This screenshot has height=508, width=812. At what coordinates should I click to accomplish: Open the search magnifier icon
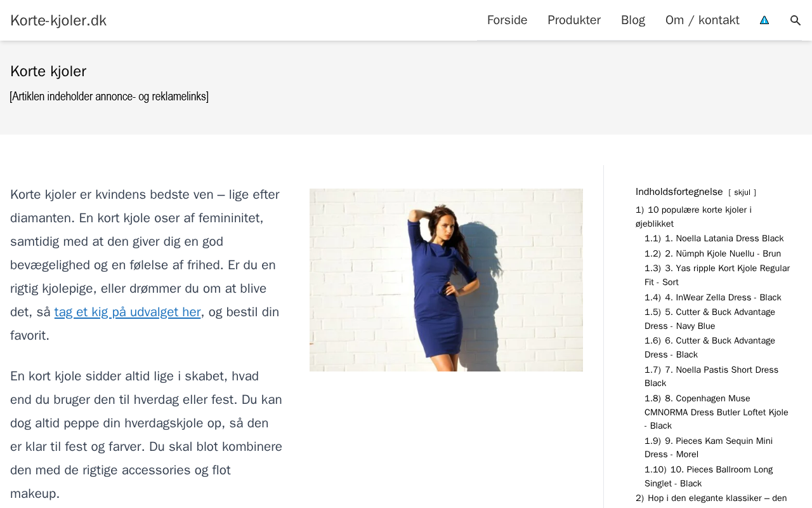(x=796, y=20)
